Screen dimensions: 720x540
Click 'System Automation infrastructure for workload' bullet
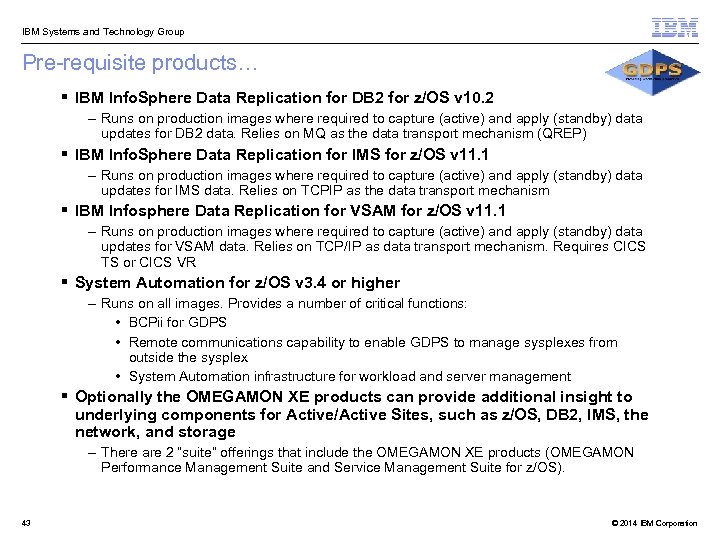[x=350, y=377]
